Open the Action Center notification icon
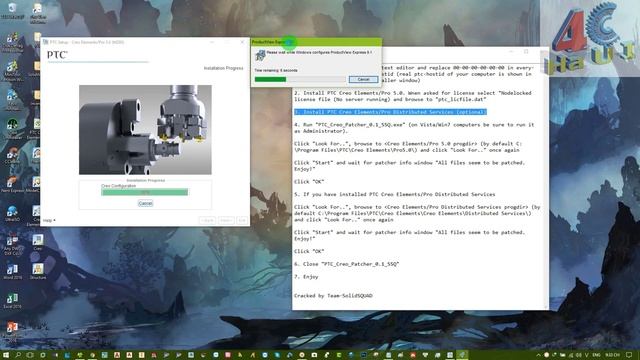The width and height of the screenshot is (640, 360). pos(629,355)
